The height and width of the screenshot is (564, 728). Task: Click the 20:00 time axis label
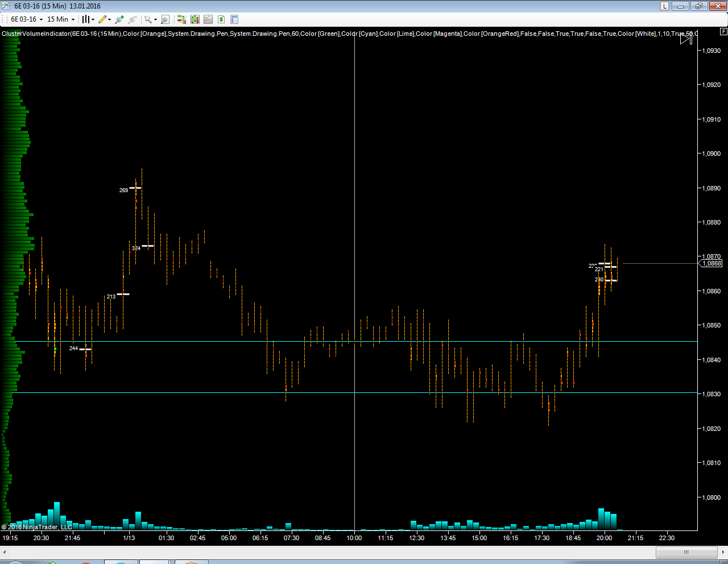coord(604,538)
